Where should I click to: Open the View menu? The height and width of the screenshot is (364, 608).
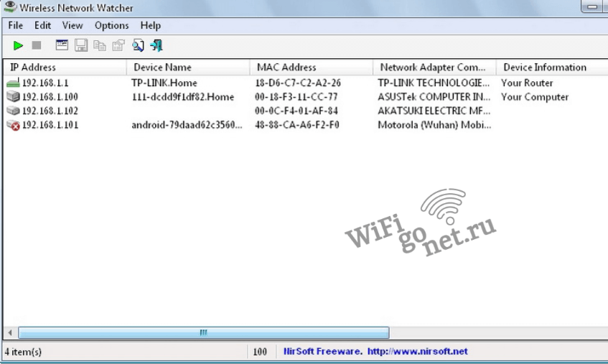tap(73, 25)
